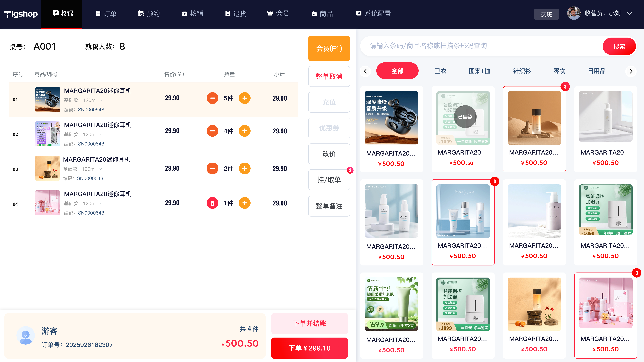
Task: Filter products by 卫衣
Action: coord(440,71)
